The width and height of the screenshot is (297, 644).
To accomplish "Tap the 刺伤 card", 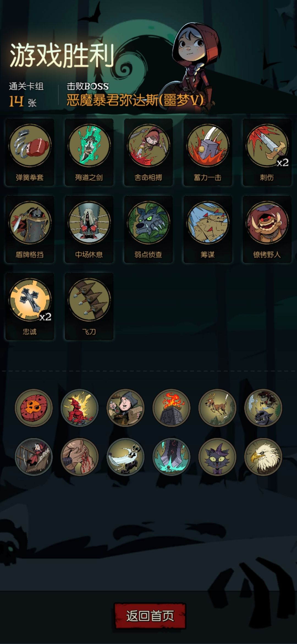I will [x=267, y=152].
